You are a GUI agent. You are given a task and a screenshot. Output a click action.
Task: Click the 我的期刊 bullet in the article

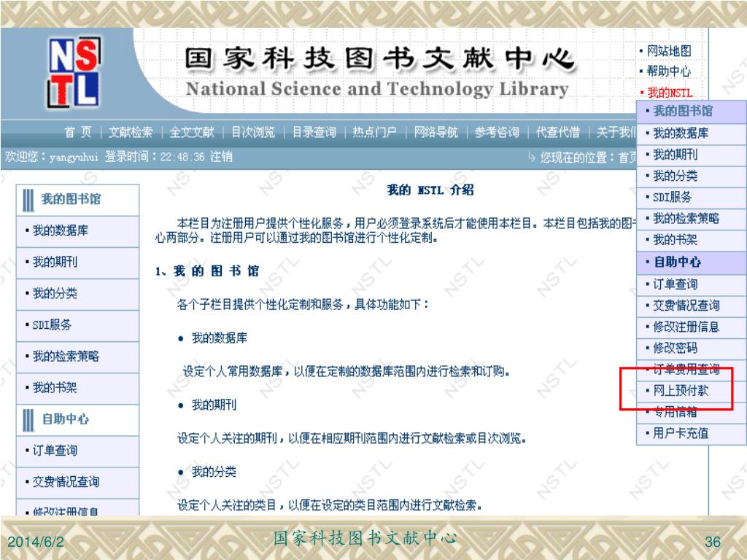214,405
